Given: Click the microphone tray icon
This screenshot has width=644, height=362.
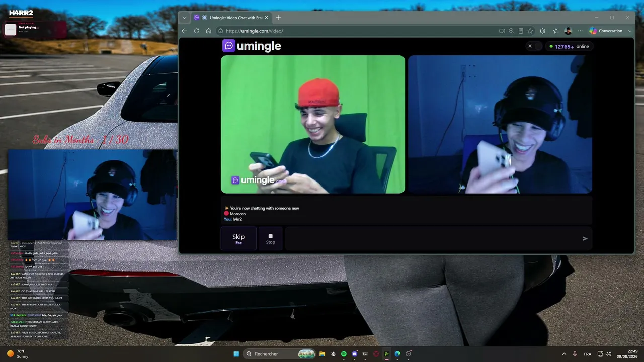Looking at the screenshot, I should click(x=575, y=354).
